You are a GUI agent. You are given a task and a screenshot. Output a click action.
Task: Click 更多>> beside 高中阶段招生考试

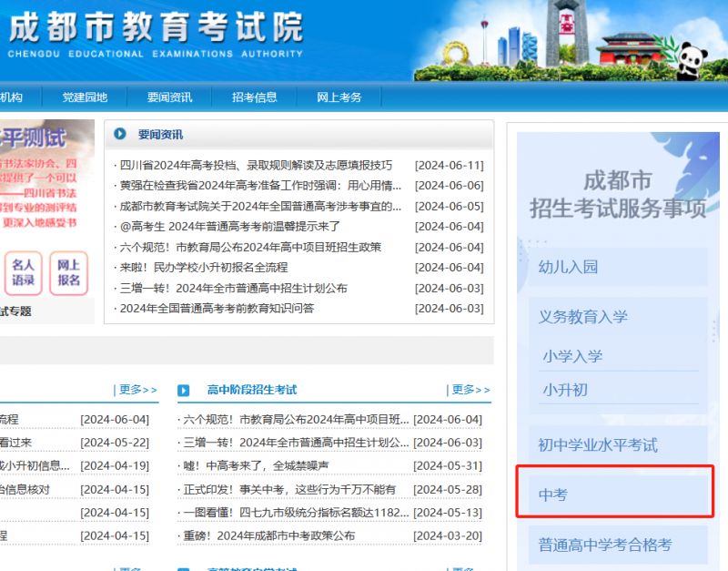pos(470,390)
